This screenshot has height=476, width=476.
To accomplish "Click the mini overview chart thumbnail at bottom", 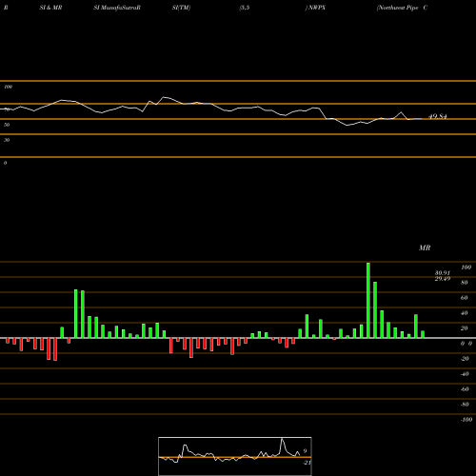I will point(235,456).
